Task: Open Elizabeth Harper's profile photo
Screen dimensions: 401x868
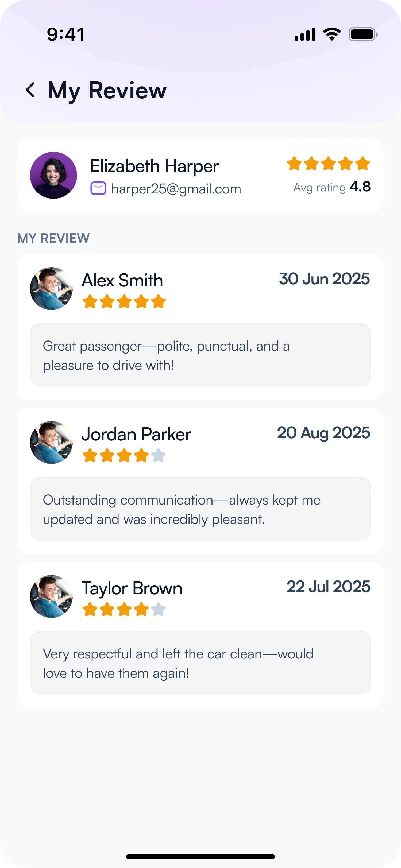Action: pos(53,175)
